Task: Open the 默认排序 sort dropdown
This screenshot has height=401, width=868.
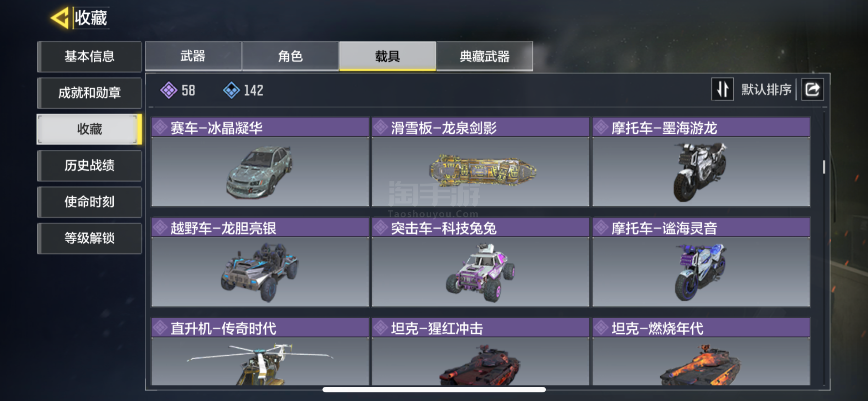Action: tap(766, 89)
